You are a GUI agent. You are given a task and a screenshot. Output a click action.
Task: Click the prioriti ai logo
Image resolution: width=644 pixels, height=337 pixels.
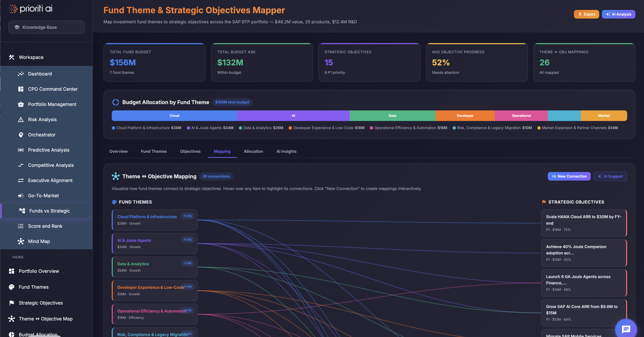[x=30, y=9]
